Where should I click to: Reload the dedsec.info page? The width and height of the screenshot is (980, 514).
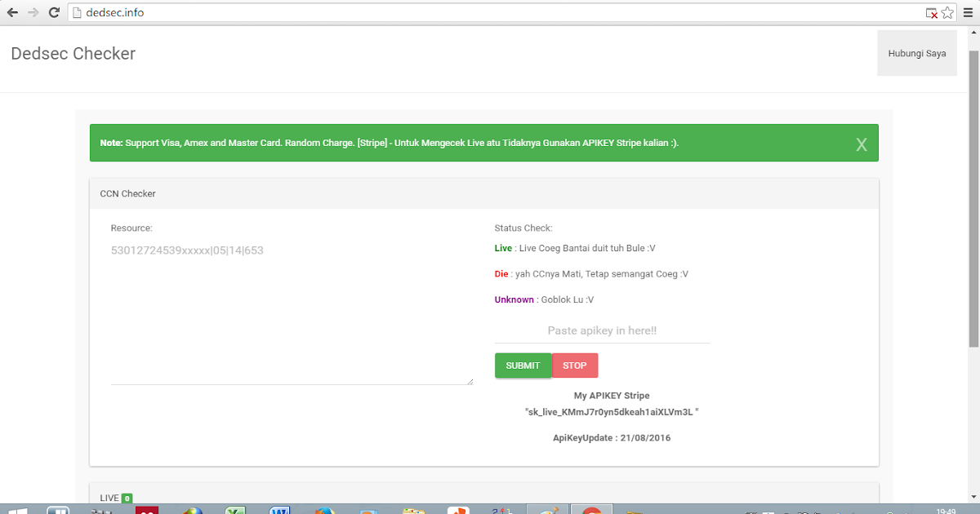tap(54, 12)
